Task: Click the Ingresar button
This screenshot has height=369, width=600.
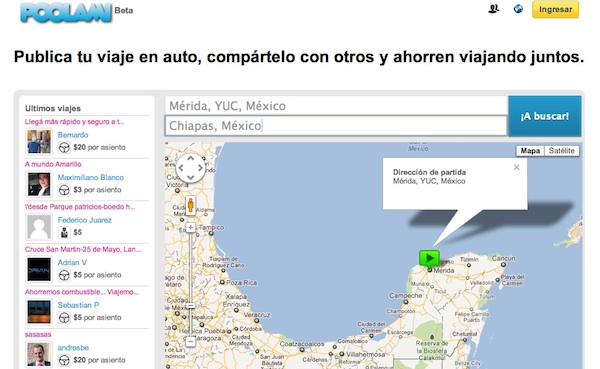Action: (x=555, y=9)
